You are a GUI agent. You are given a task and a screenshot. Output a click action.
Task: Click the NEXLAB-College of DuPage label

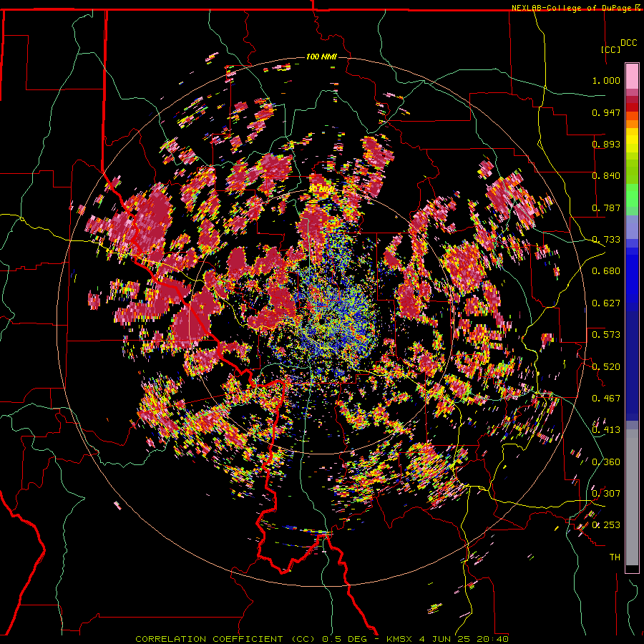(x=572, y=8)
